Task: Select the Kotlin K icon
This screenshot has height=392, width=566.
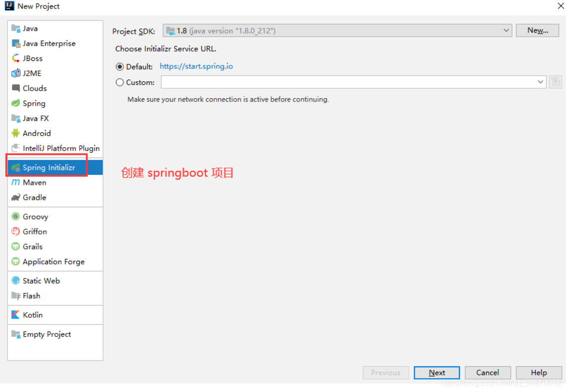Action: tap(15, 315)
